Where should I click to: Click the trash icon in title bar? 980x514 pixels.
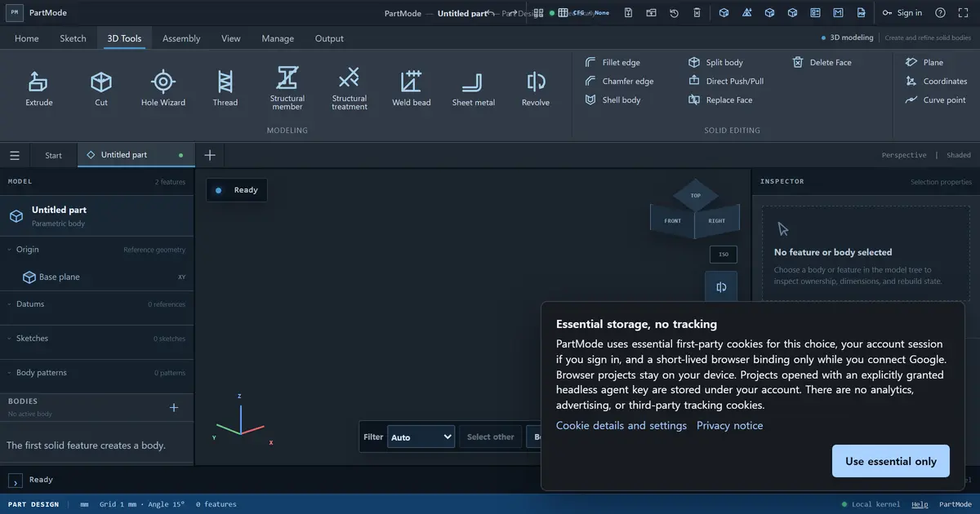click(697, 12)
